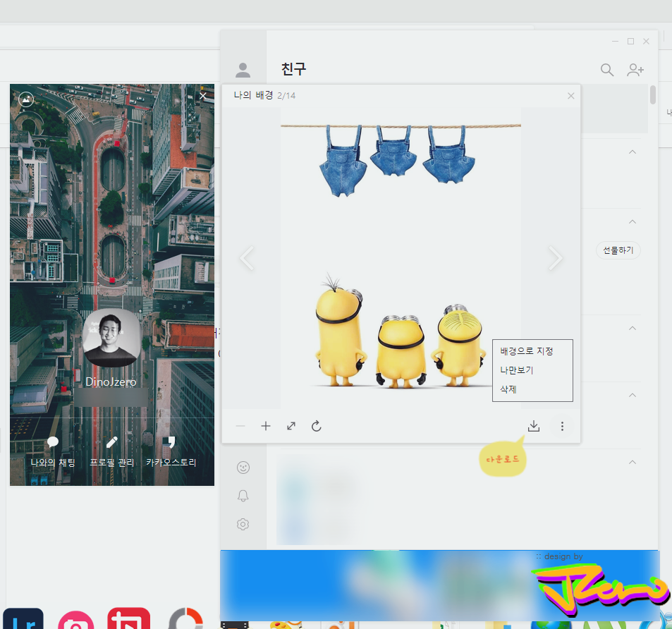Click the add friend icon
The width and height of the screenshot is (672, 629).
(635, 70)
